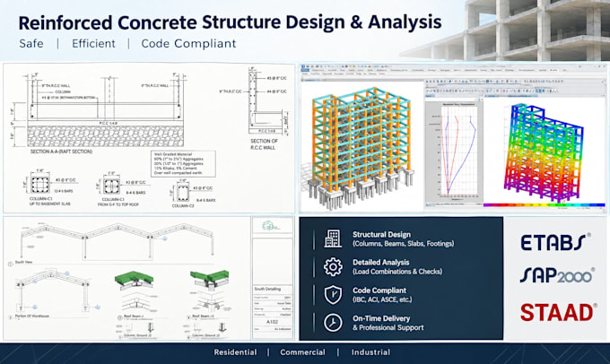Click Code Compliant in the header subtitle
This screenshot has width=610, height=364.
[x=188, y=44]
